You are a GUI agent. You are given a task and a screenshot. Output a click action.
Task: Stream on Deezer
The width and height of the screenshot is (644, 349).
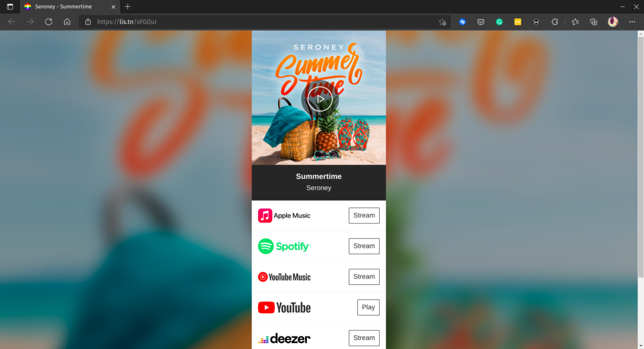[364, 338]
